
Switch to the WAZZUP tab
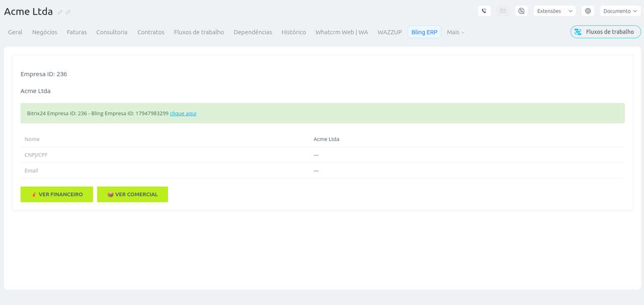pyautogui.click(x=389, y=32)
